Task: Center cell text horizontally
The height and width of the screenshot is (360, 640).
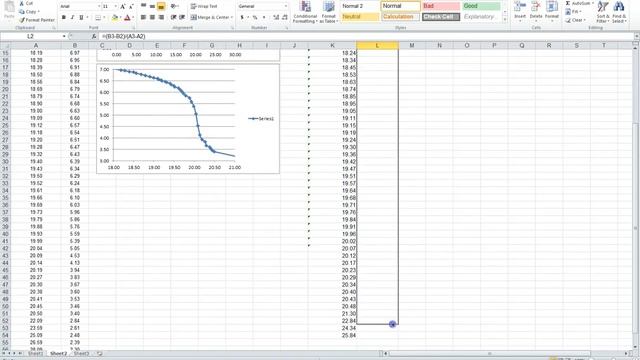Action: pos(152,18)
